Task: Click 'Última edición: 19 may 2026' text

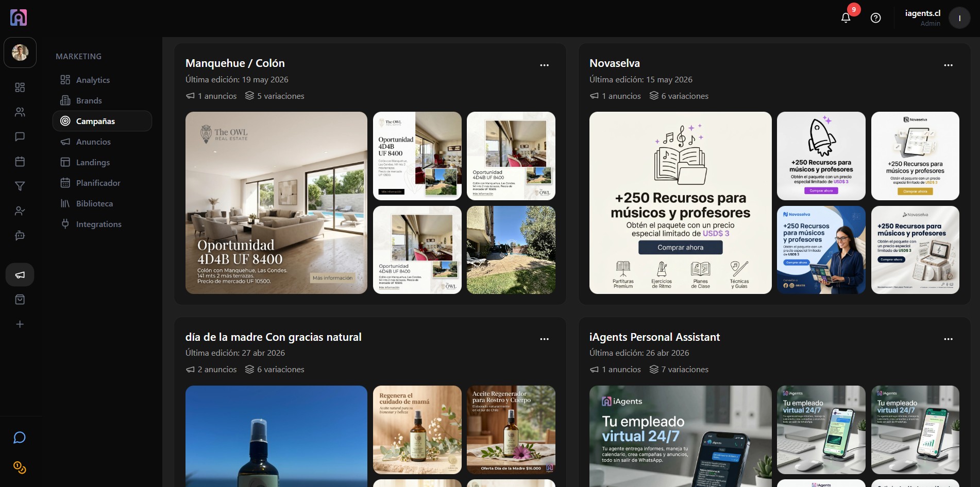Action: click(x=237, y=79)
